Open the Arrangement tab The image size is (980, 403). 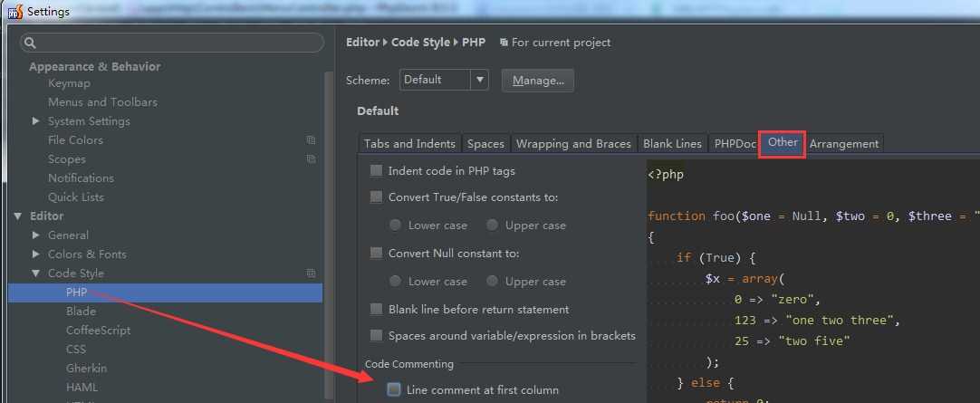[843, 144]
